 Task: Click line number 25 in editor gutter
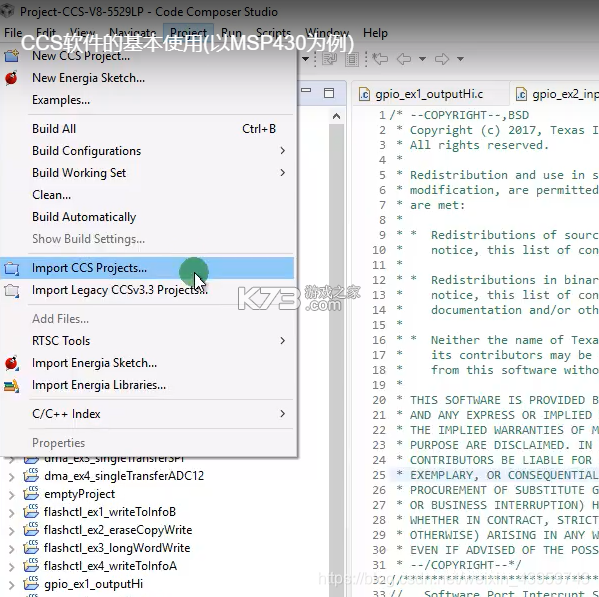[x=379, y=475]
